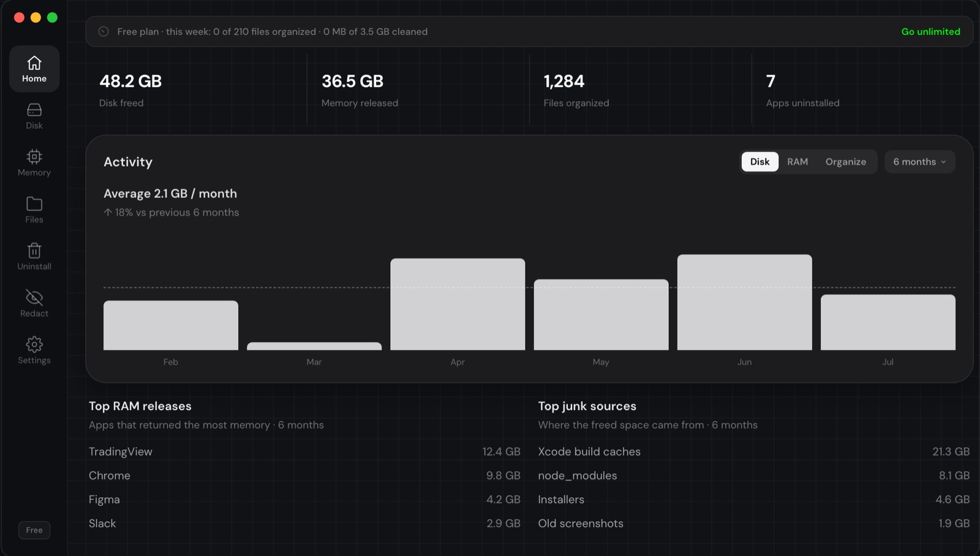980x556 pixels.
Task: Minimize the window with yellow button
Action: point(36,18)
